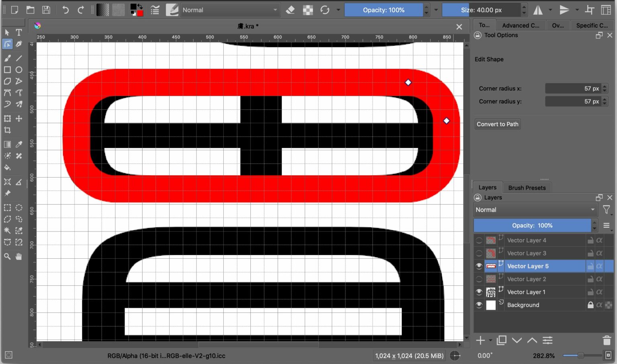
Task: Hide Vector Layer 1 visibility
Action: pyautogui.click(x=479, y=292)
